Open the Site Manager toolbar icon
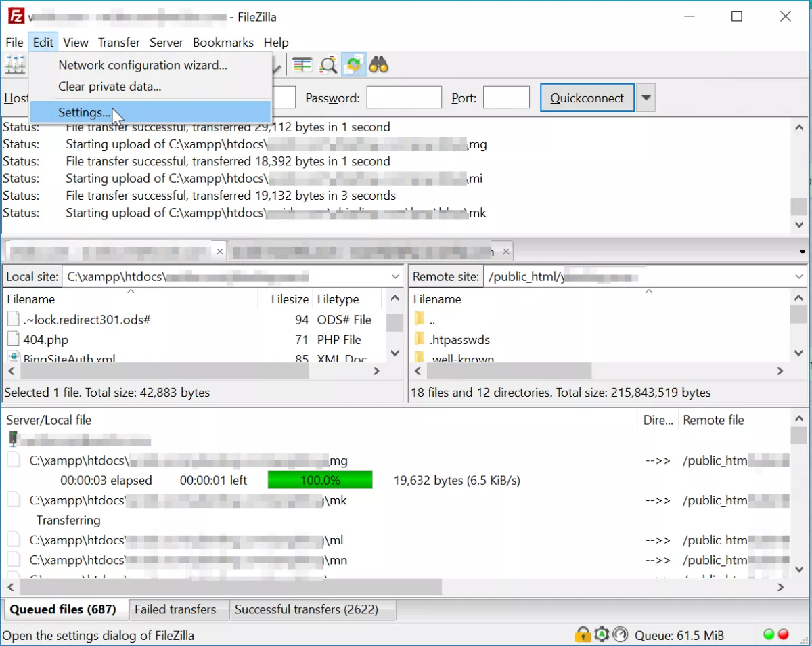Viewport: 812px width, 646px height. pos(15,65)
